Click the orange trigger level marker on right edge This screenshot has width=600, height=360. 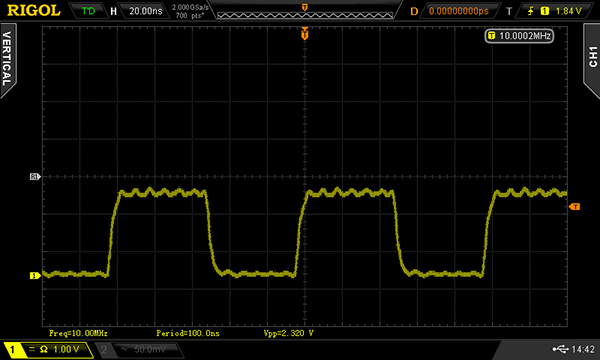[x=574, y=207]
